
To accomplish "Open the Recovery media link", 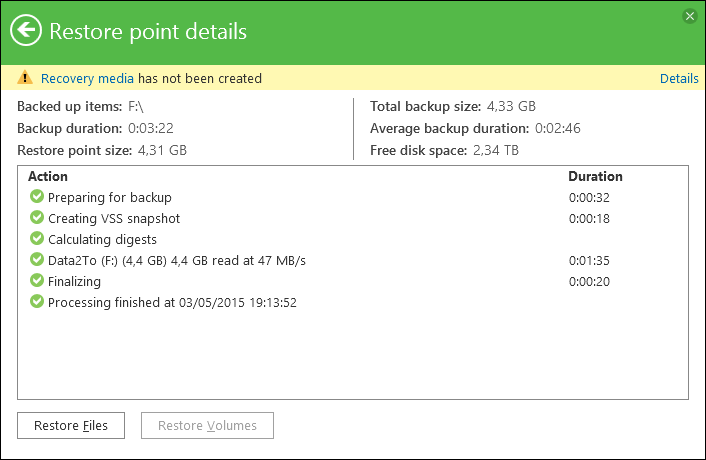I will (x=87, y=78).
